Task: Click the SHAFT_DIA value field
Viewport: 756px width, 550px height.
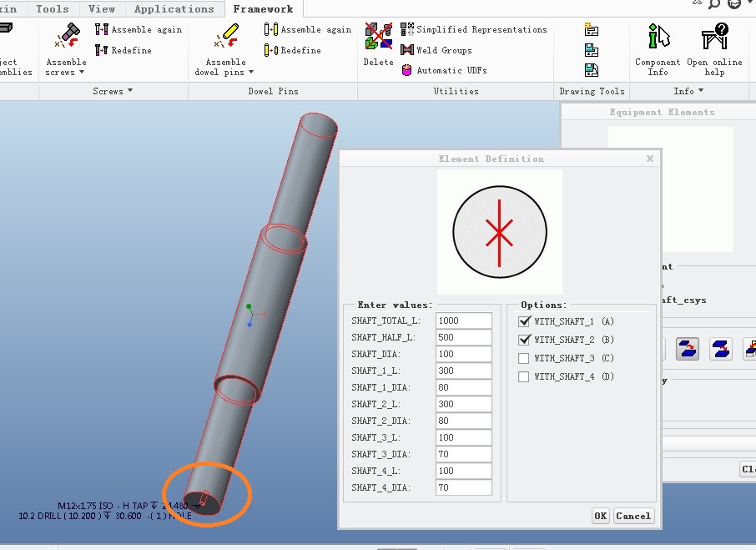Action: point(464,354)
